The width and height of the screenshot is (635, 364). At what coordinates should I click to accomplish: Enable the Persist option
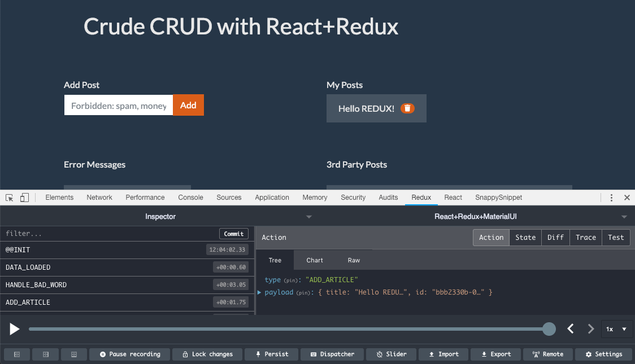[272, 354]
